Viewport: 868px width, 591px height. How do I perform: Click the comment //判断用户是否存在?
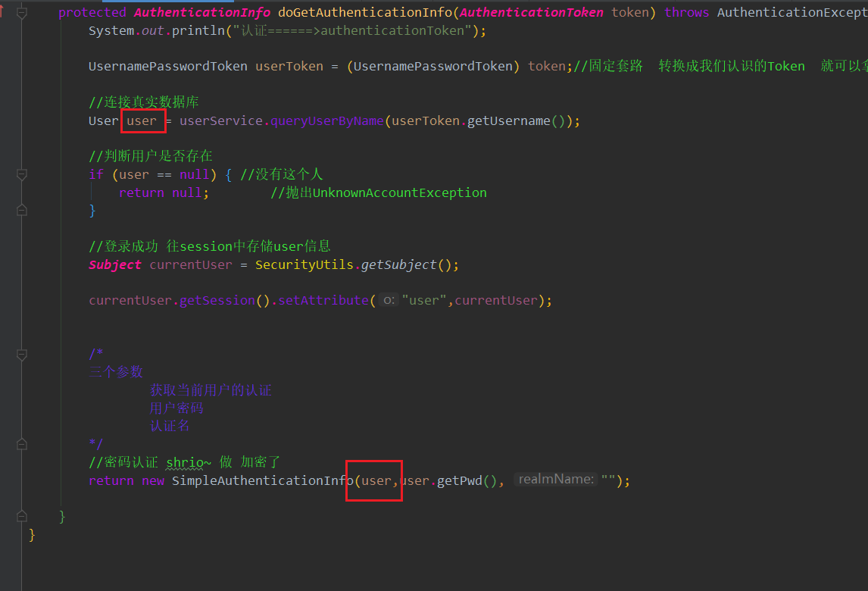[151, 155]
